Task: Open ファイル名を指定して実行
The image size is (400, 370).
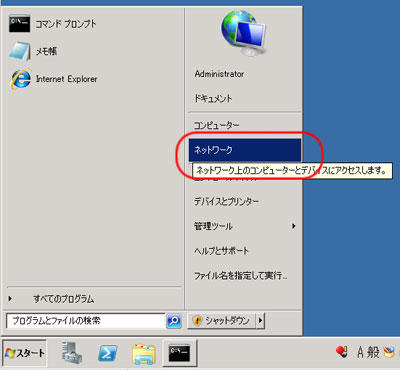Action: tap(240, 276)
